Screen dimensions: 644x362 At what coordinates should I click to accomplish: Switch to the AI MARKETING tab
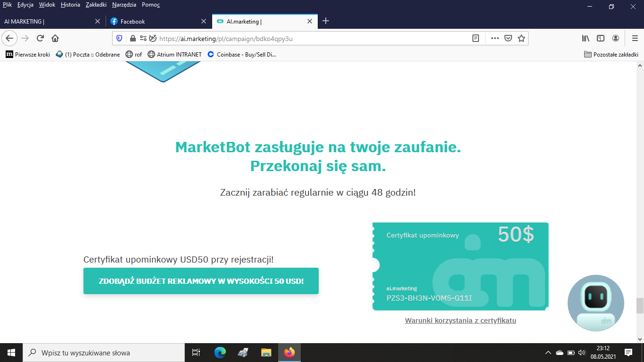52,21
